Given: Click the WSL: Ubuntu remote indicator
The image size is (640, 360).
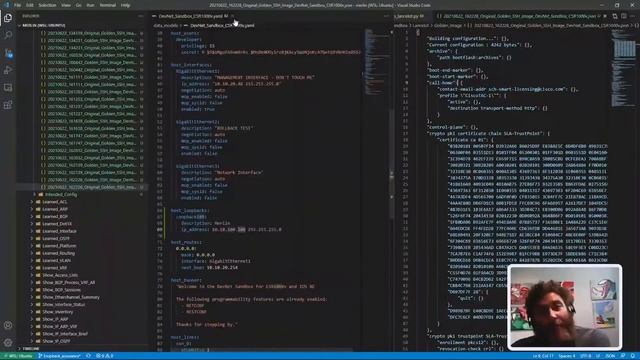Looking at the screenshot, I should 18,356.
